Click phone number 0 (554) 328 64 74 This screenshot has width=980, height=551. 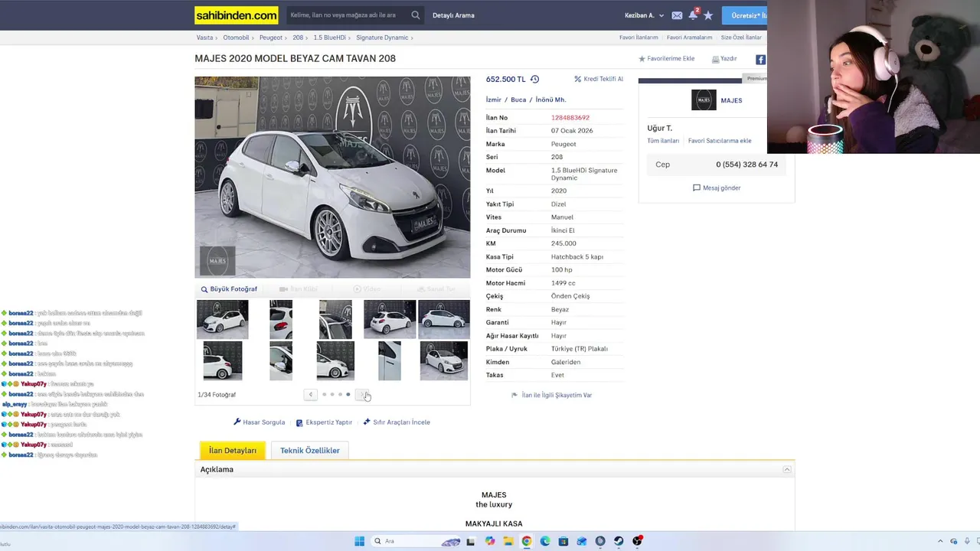(x=746, y=165)
